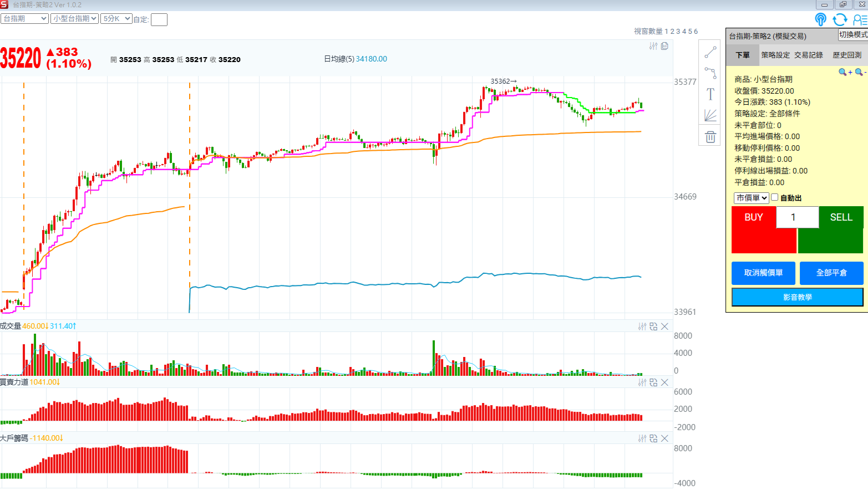Zoom in with the magnifier plus icon
This screenshot has width=868, height=490.
coord(845,72)
